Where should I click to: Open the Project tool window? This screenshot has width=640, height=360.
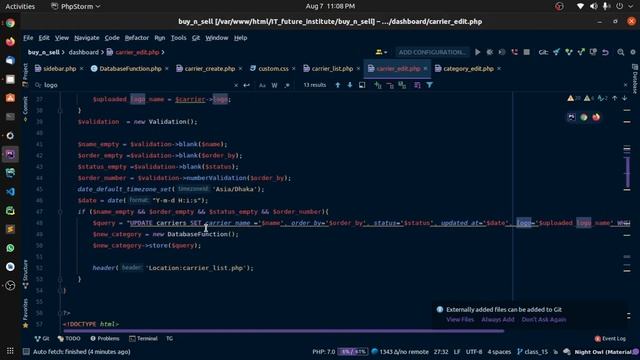tap(25, 75)
